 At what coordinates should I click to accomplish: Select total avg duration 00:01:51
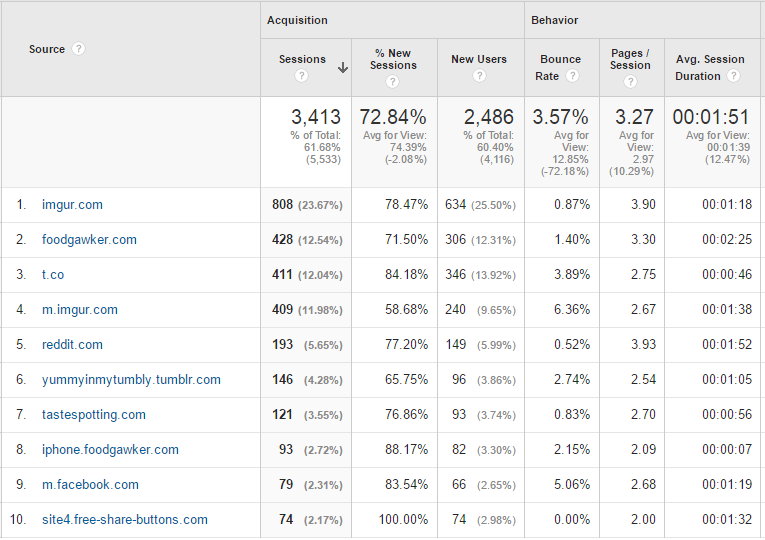click(711, 117)
